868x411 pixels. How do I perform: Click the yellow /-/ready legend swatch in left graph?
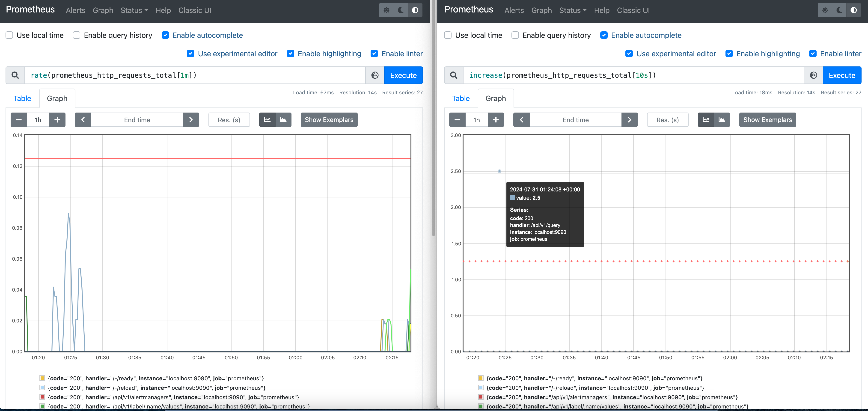point(42,378)
